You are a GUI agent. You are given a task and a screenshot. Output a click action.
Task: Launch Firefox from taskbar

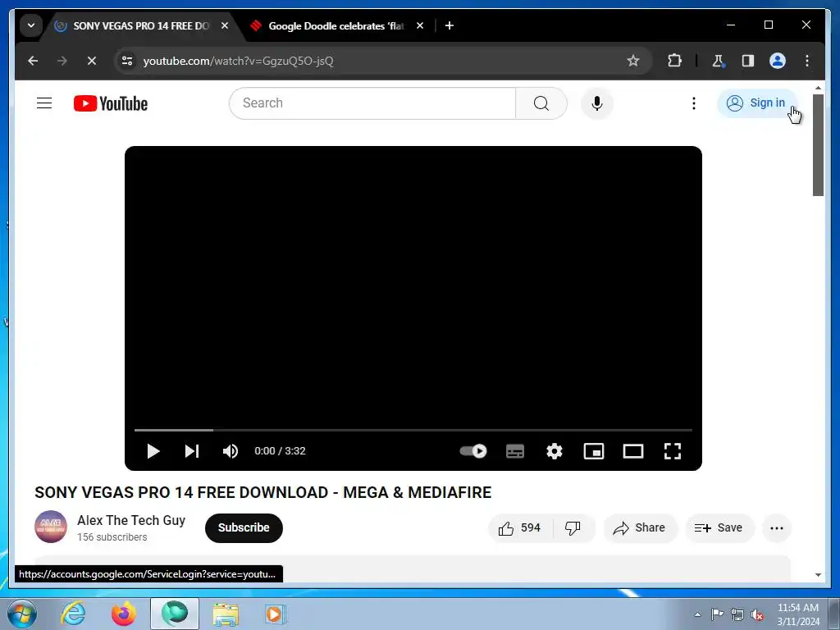124,614
